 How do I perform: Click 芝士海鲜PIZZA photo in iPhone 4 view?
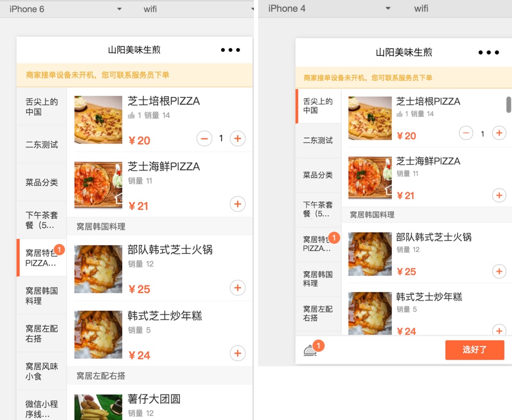click(x=370, y=178)
